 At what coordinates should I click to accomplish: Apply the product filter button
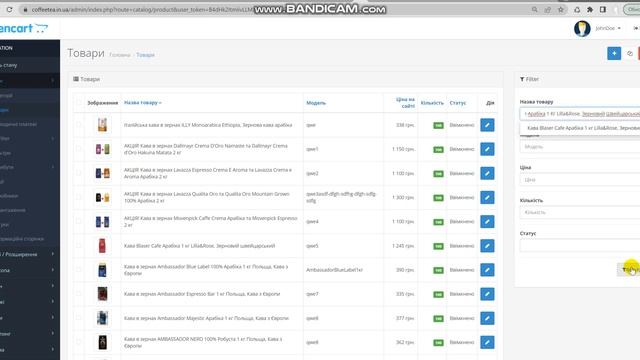pyautogui.click(x=629, y=269)
